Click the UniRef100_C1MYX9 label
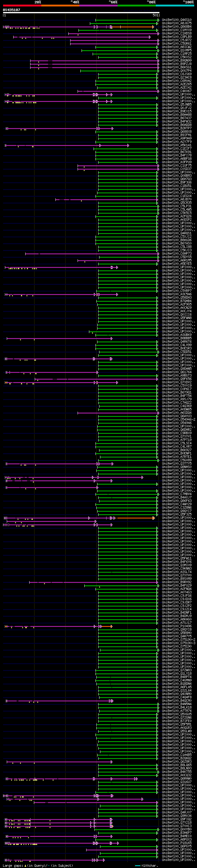Viewport: 197px width, 868px height. point(177,30)
